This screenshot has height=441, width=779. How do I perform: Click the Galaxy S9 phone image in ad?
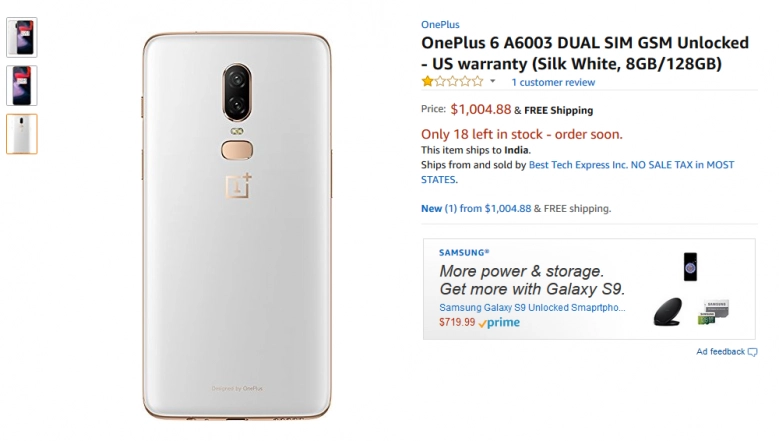pos(690,267)
